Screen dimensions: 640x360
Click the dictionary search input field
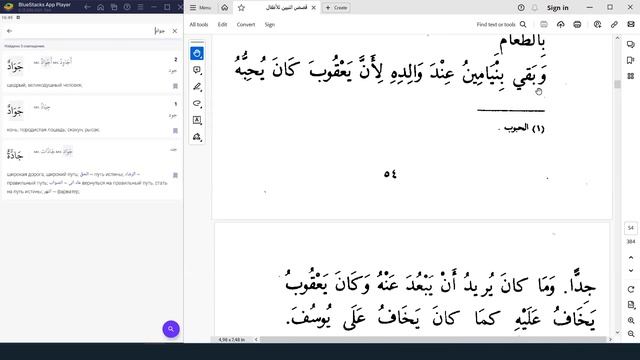pos(92,31)
